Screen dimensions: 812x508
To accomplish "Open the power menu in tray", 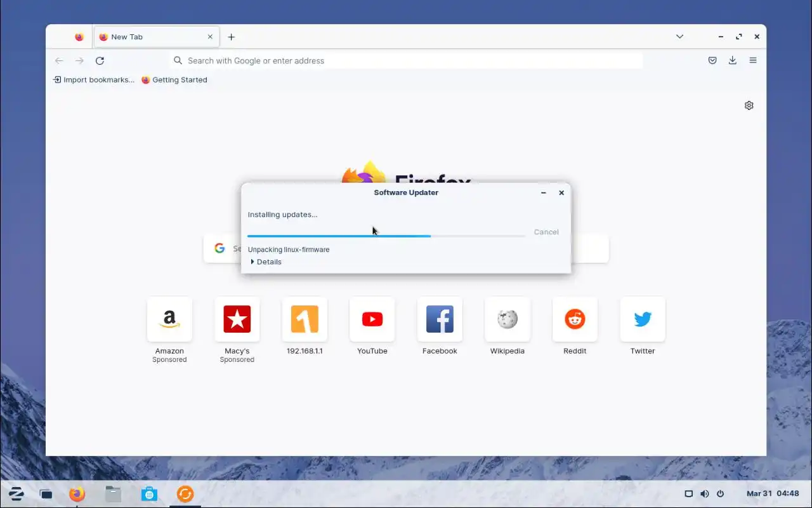I will [x=721, y=494].
